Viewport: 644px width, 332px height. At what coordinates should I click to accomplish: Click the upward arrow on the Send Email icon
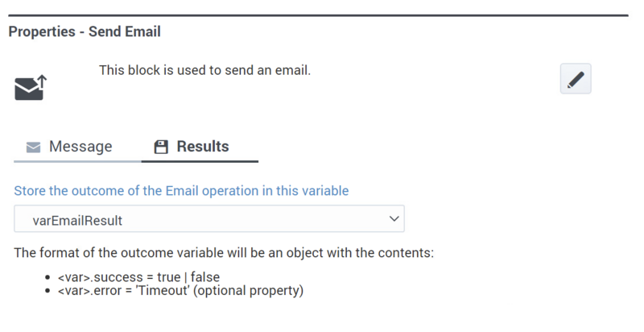coord(43,81)
